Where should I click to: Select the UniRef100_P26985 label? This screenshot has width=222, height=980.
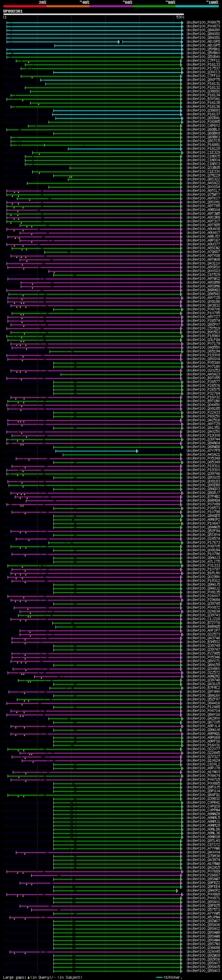click(203, 122)
